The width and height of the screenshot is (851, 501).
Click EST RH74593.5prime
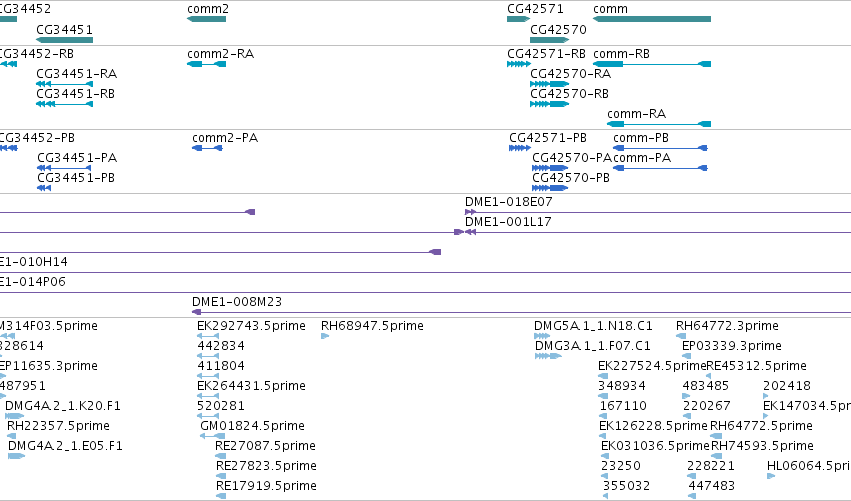tap(716, 456)
